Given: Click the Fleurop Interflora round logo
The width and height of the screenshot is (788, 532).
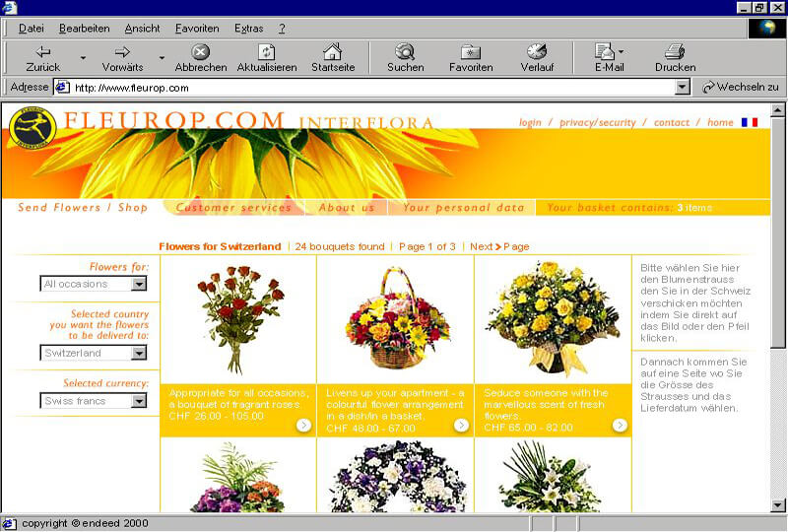Looking at the screenshot, I should pos(33,127).
